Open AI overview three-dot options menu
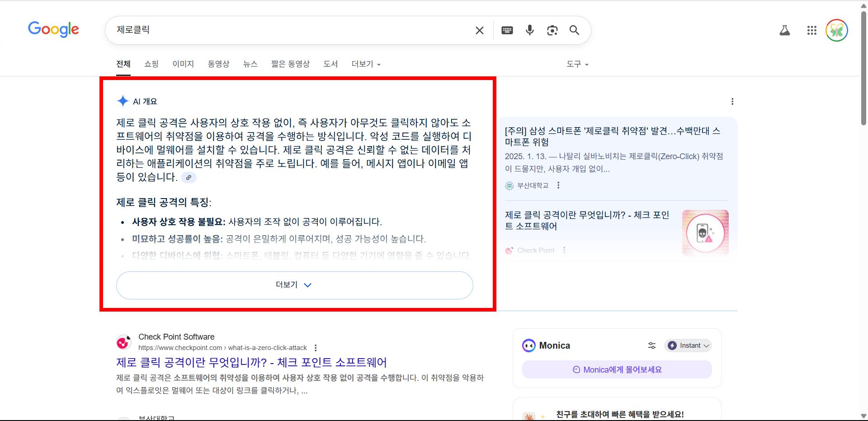 (732, 102)
